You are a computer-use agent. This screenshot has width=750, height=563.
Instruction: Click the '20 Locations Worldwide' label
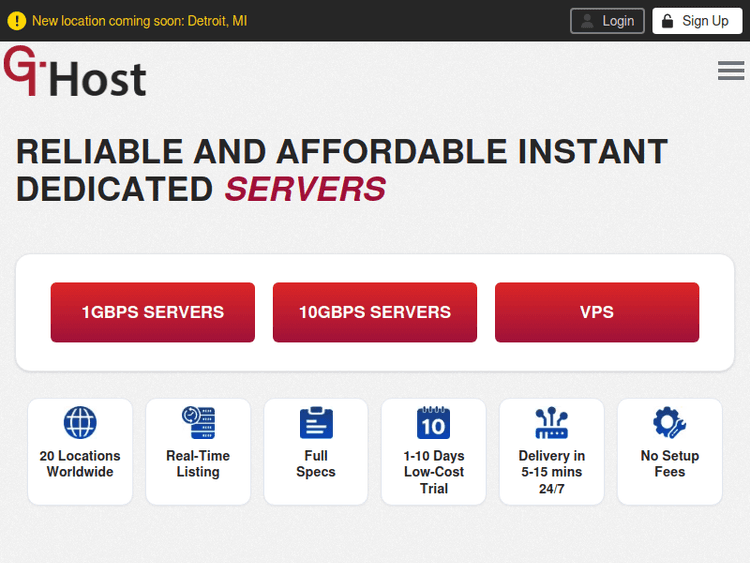(80, 464)
